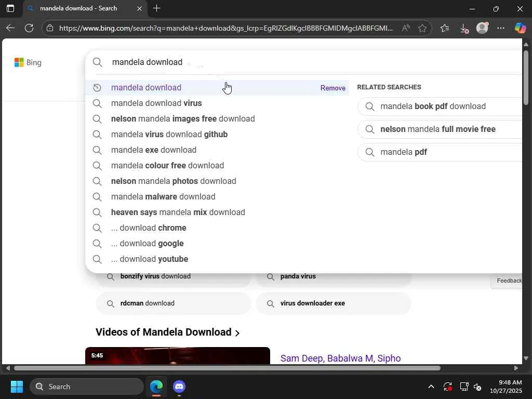
Task: Launch Copilot from the toolbar
Action: pos(520,28)
